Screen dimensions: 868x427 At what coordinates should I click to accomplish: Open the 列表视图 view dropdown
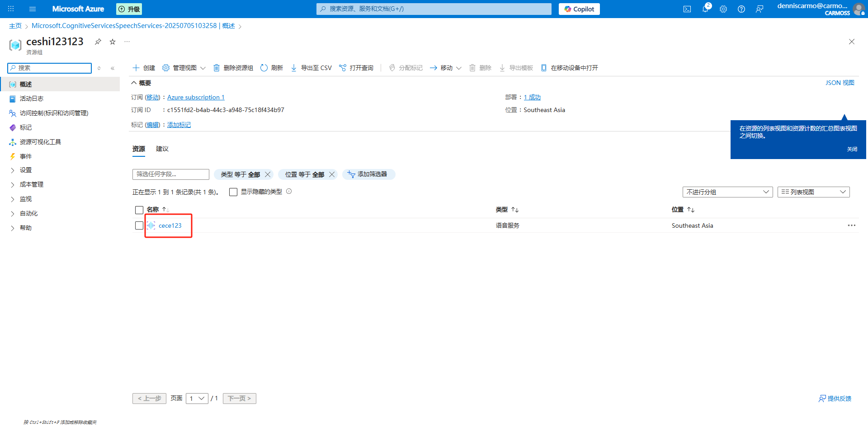(x=814, y=192)
